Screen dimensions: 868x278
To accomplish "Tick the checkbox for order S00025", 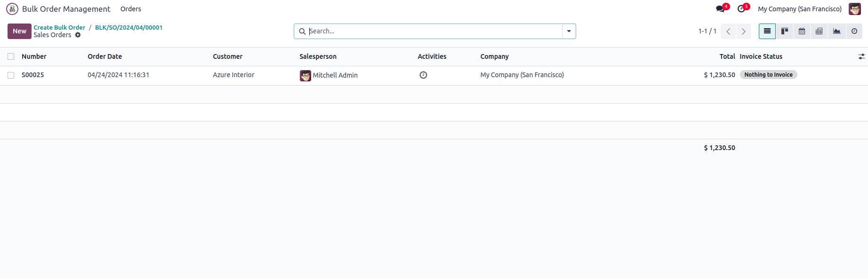I will [x=11, y=75].
